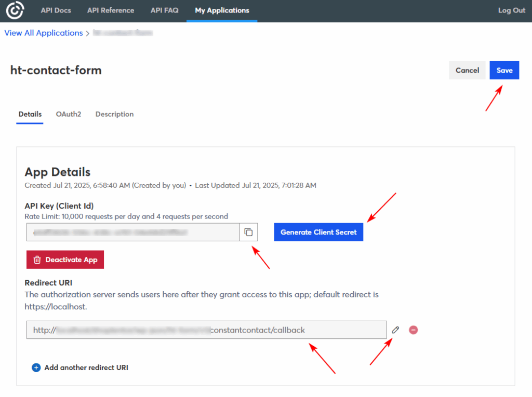Click the Constant Contact logo

click(15, 10)
